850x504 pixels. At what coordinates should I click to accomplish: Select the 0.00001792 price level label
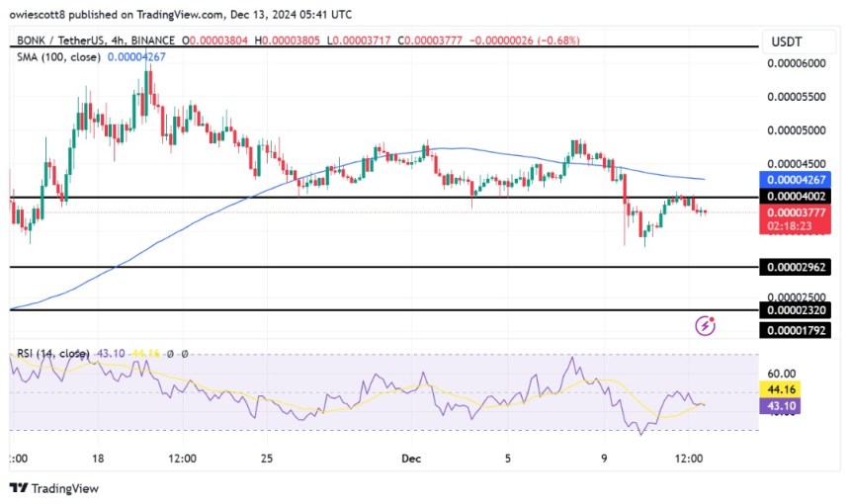pyautogui.click(x=796, y=330)
